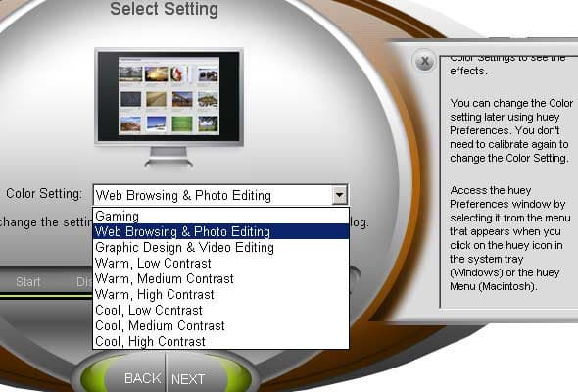
Task: Click the monitor preview image
Action: point(169,107)
